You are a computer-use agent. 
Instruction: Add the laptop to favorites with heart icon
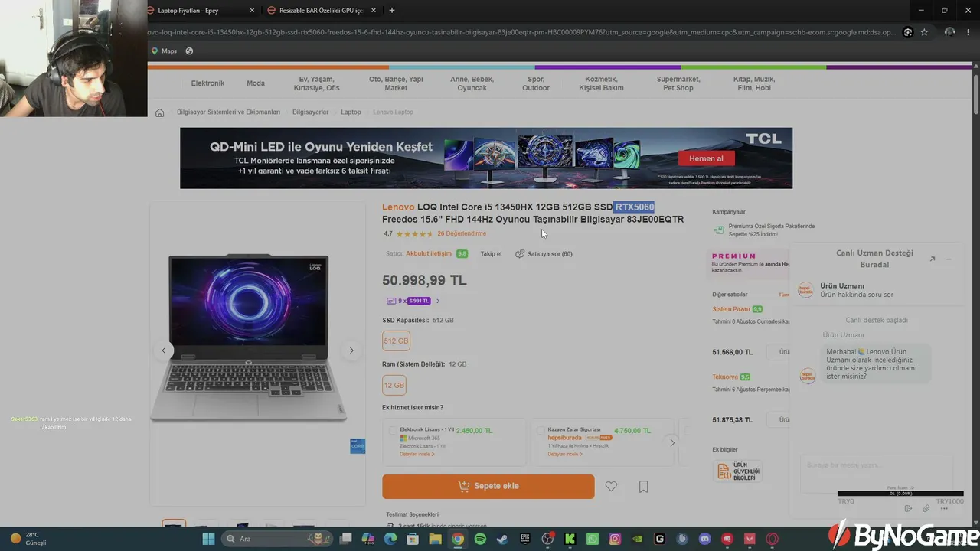[x=611, y=486]
